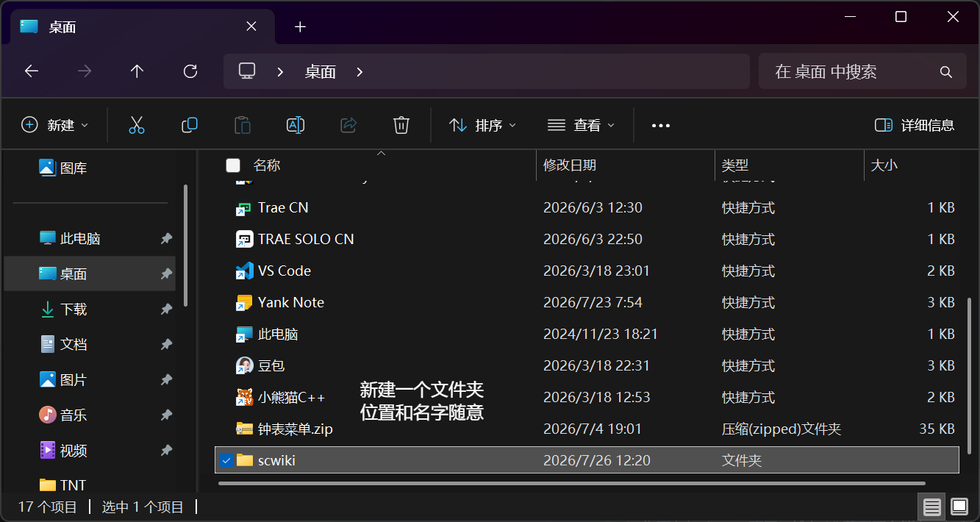Uncheck the scwiki row checkbox
The image size is (980, 522).
226,461
